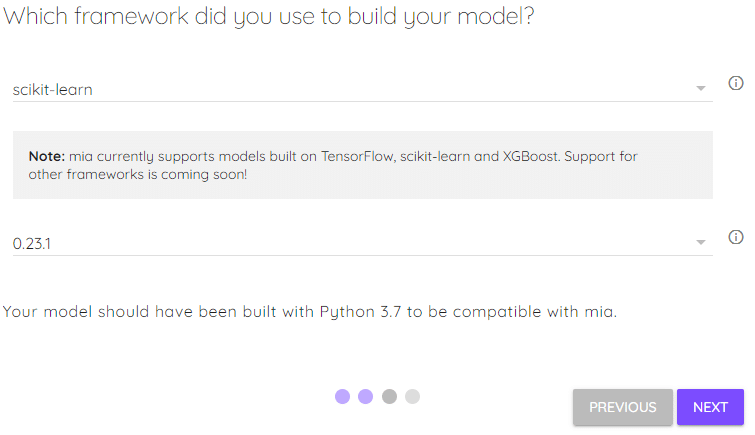The height and width of the screenshot is (435, 755).
Task: Click the info icon beside the 0.23.1 version field
Action: [x=735, y=237]
